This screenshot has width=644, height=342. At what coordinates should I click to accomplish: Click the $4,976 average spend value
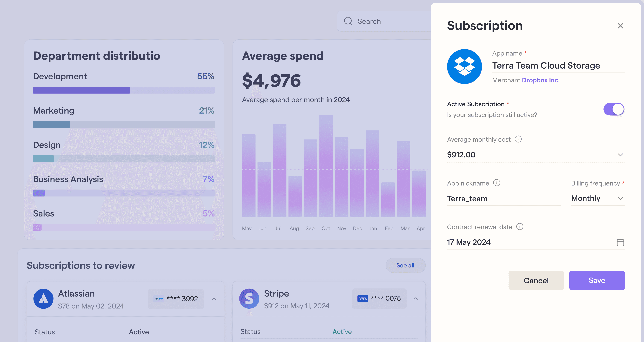click(271, 81)
